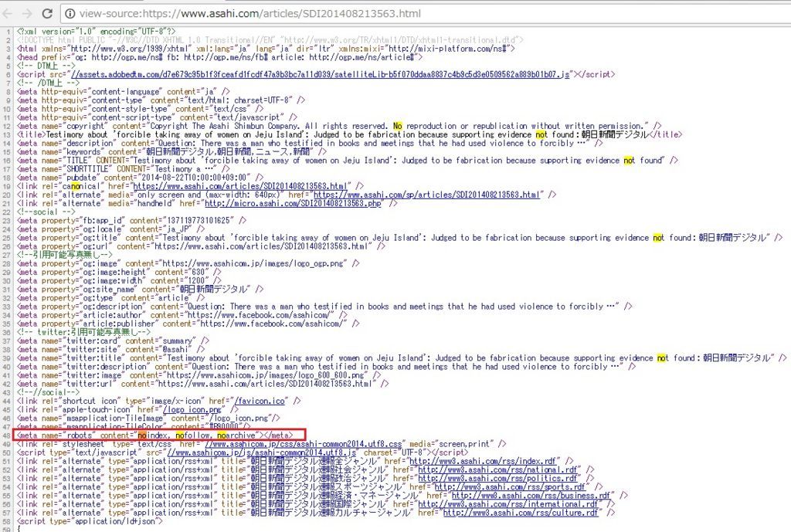Image resolution: width=791 pixels, height=532 pixels.
Task: Open the rss/international.rdf feed link
Action: pyautogui.click(x=508, y=503)
